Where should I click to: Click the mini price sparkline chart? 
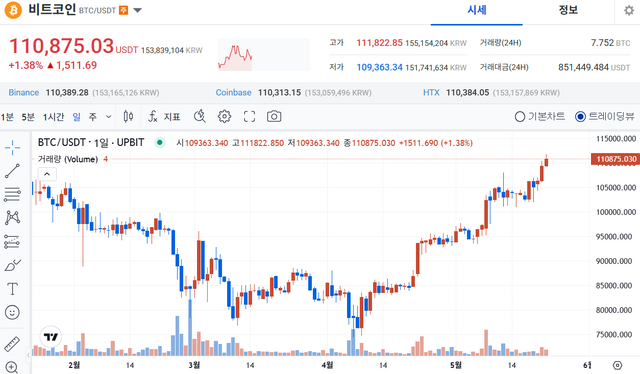(x=264, y=54)
